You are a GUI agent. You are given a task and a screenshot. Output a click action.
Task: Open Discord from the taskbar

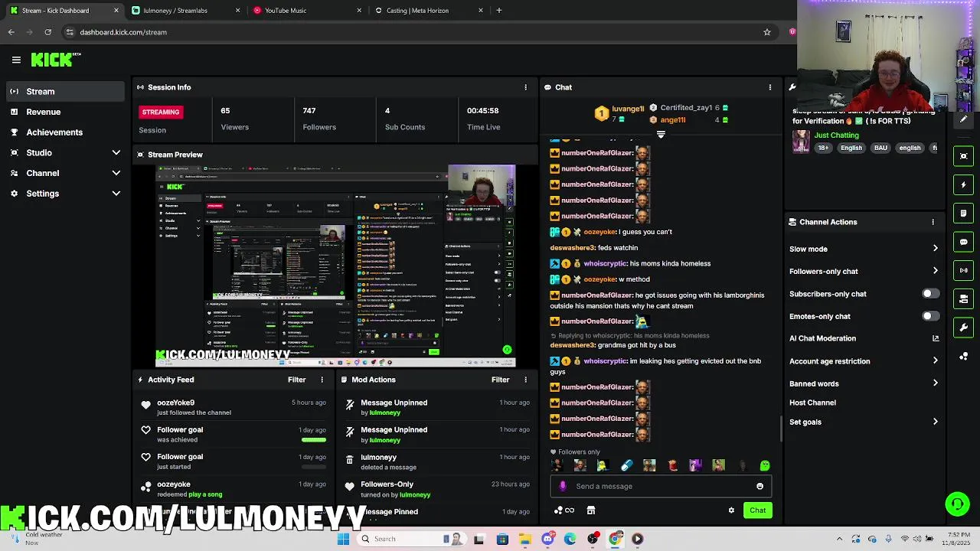(x=547, y=539)
